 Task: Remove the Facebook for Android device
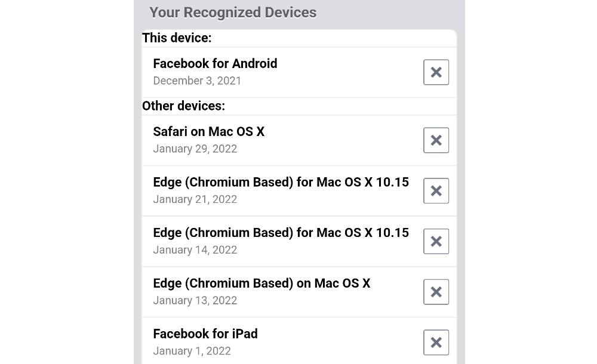coord(436,72)
